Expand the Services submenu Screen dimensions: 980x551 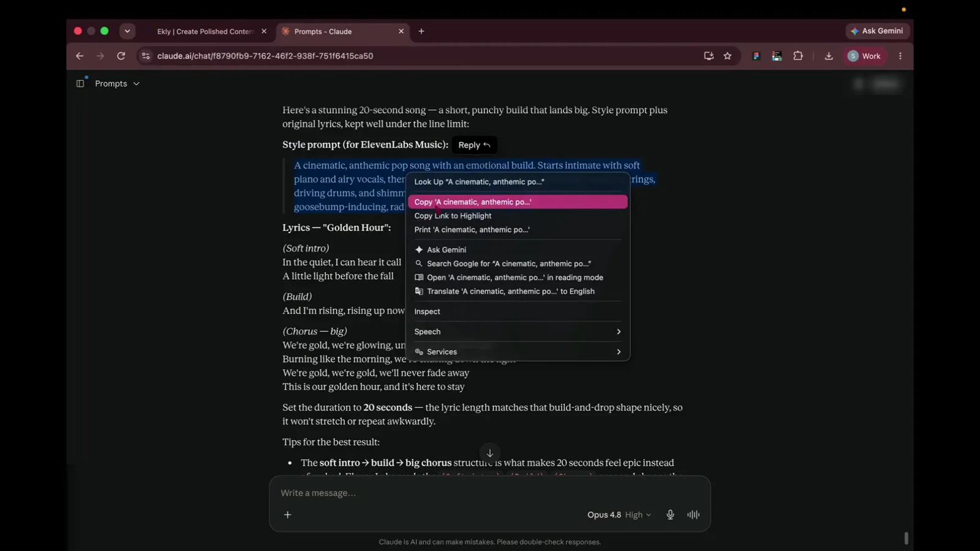(518, 352)
